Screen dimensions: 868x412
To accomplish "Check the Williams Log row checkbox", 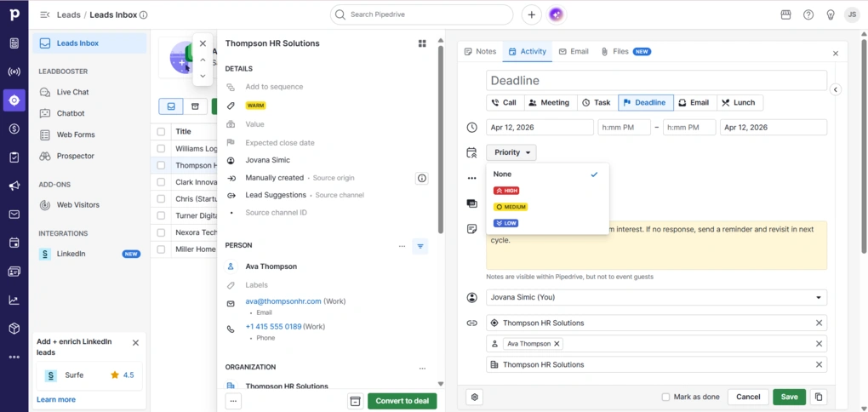I will (161, 148).
